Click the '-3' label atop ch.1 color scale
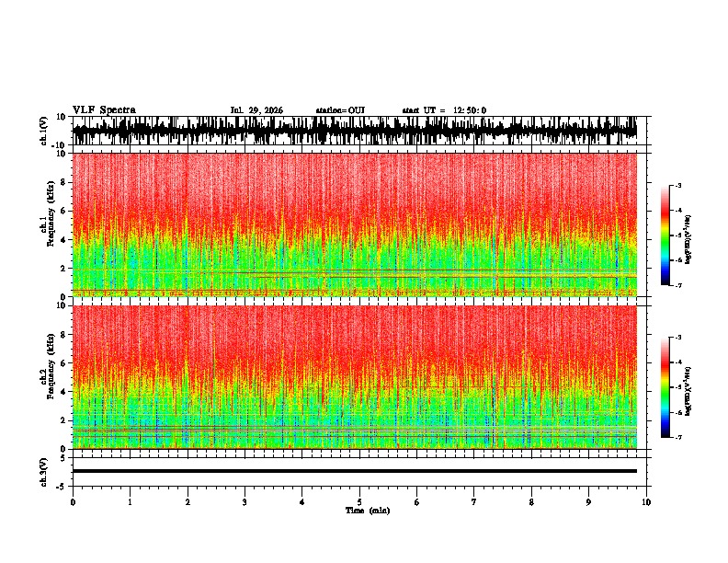The image size is (728, 563). [677, 185]
